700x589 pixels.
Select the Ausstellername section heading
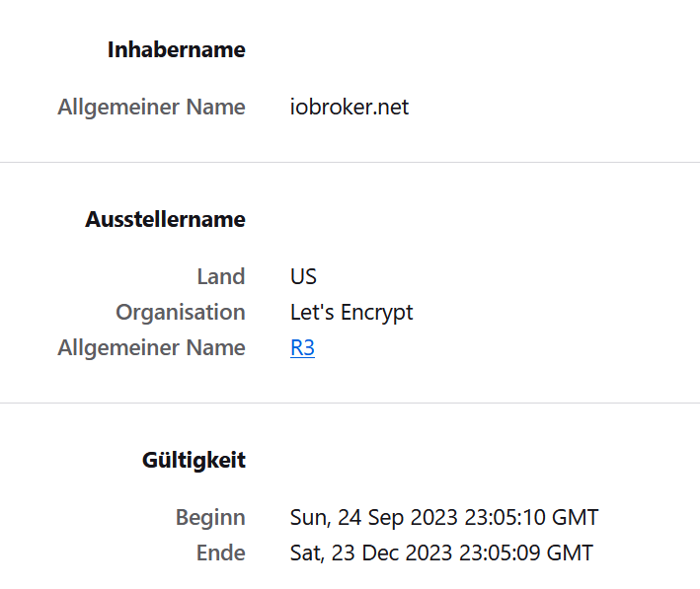tap(165, 219)
